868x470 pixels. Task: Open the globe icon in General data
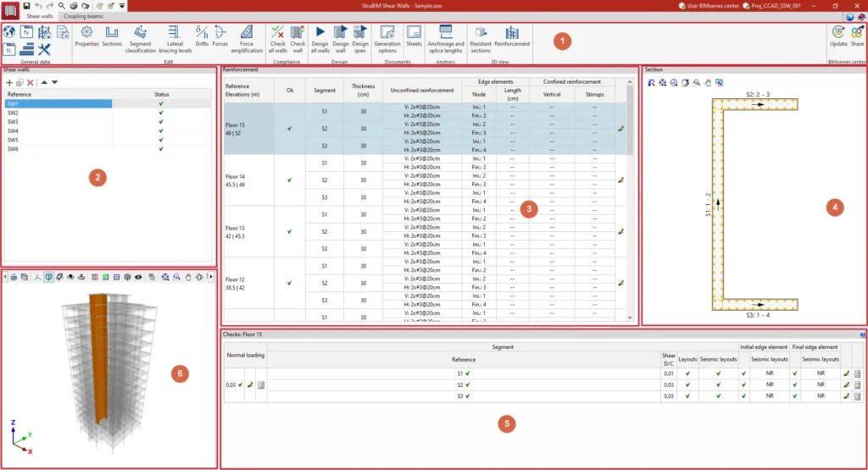coord(8,32)
